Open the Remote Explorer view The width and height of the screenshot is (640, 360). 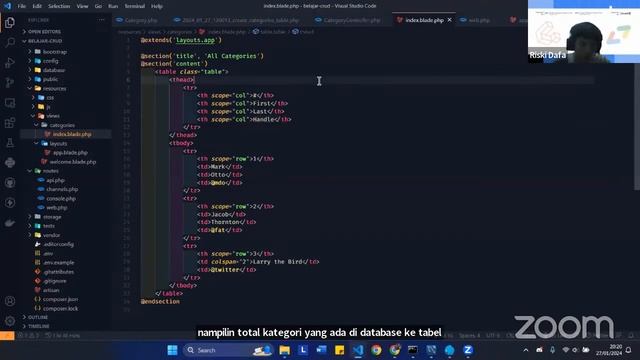tap(10, 102)
